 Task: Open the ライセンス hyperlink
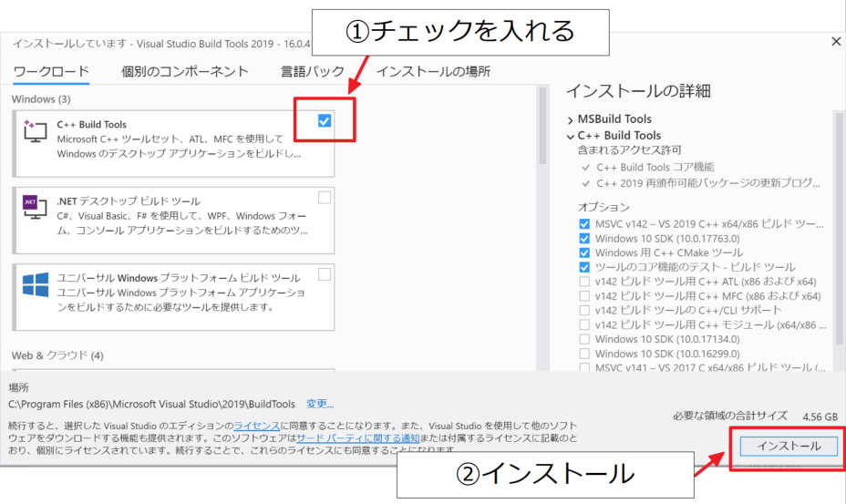[x=255, y=425]
